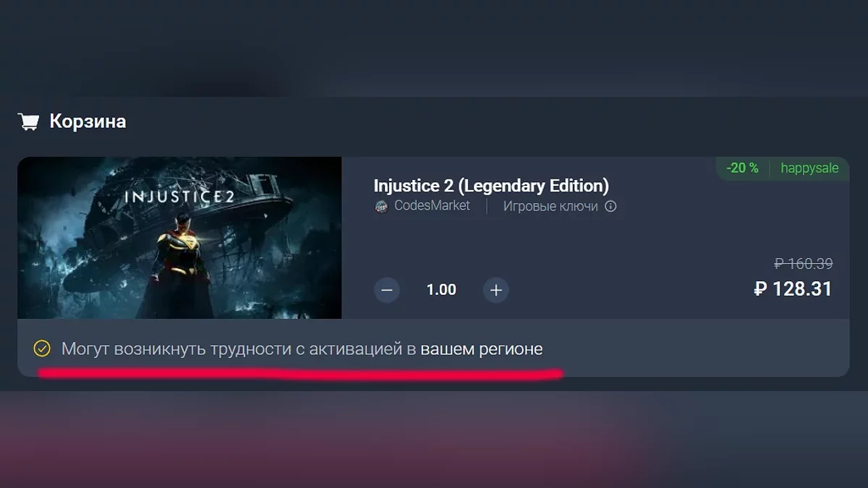
Task: Click the ₽ 128.31 final price
Action: [x=793, y=289]
